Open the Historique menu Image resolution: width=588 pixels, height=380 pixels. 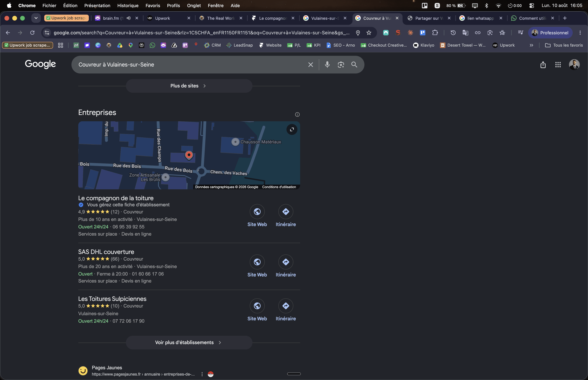(128, 5)
